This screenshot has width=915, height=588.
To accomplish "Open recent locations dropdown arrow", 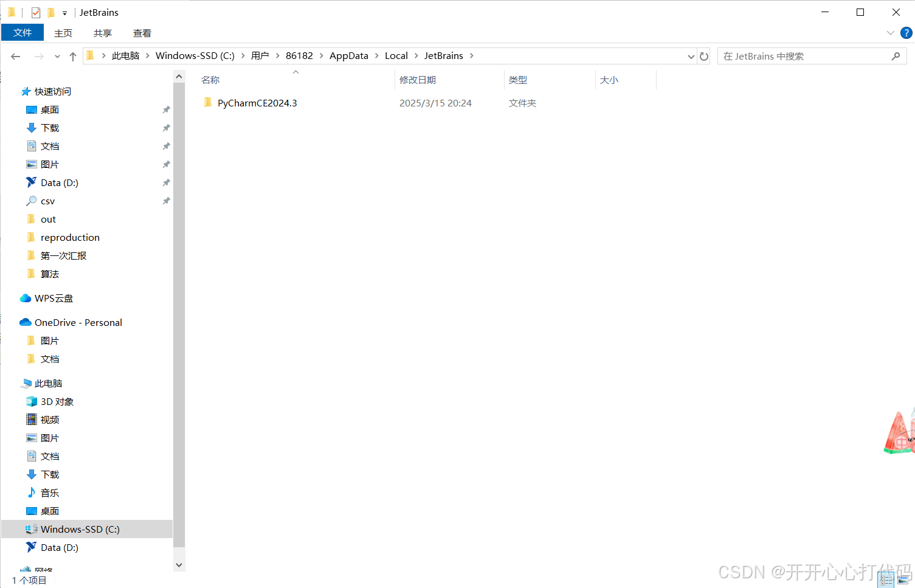I will pos(57,57).
